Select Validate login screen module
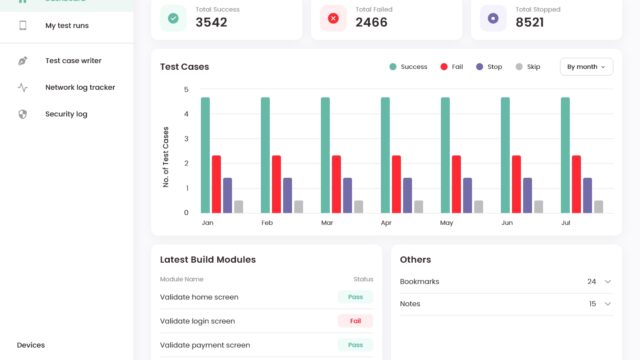This screenshot has width=640, height=360. tap(198, 321)
